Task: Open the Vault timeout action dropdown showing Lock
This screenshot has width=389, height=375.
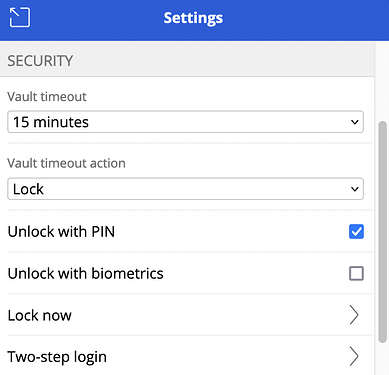Action: click(185, 189)
